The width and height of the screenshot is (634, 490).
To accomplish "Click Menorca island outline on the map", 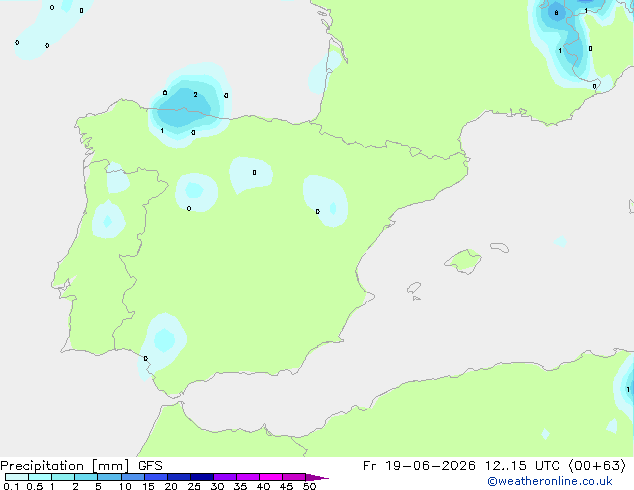I will pyautogui.click(x=500, y=247).
